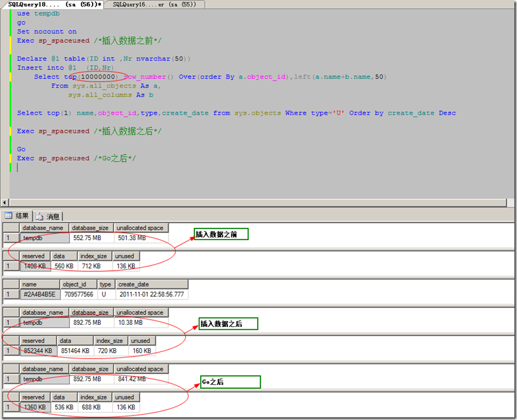Click the green-bordered 插入数据之后 annotation box
Viewport: 517px width, 420px height.
pyautogui.click(x=228, y=323)
